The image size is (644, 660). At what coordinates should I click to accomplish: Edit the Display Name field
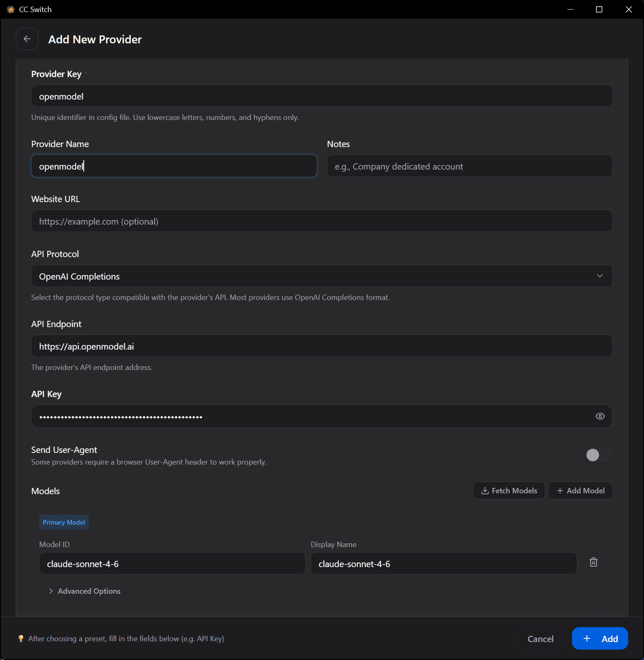point(444,563)
